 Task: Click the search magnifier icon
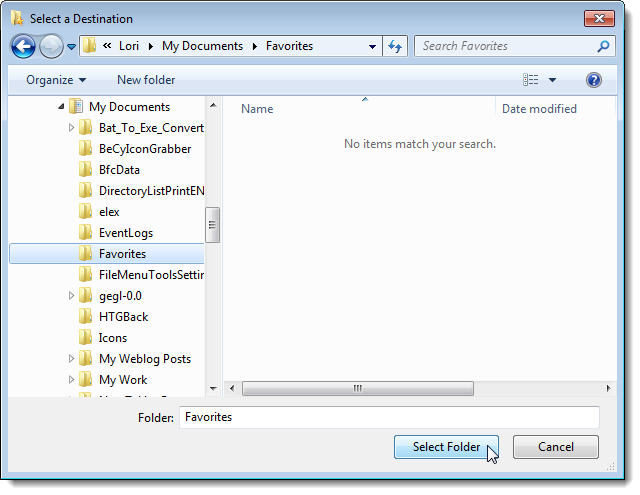click(603, 46)
